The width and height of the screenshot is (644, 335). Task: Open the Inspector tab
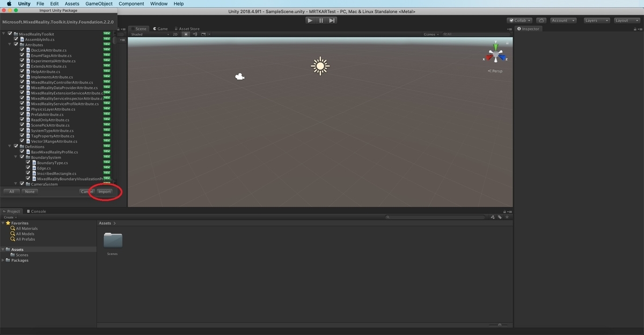coord(529,29)
